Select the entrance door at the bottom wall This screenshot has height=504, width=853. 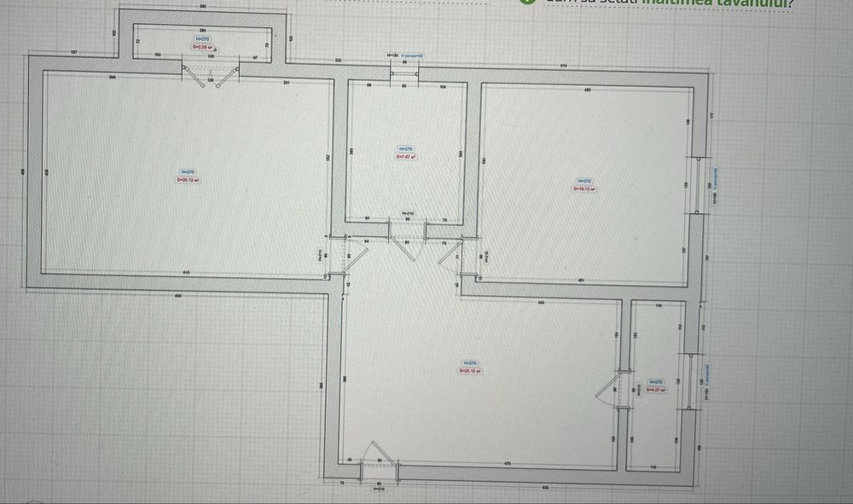[380, 460]
